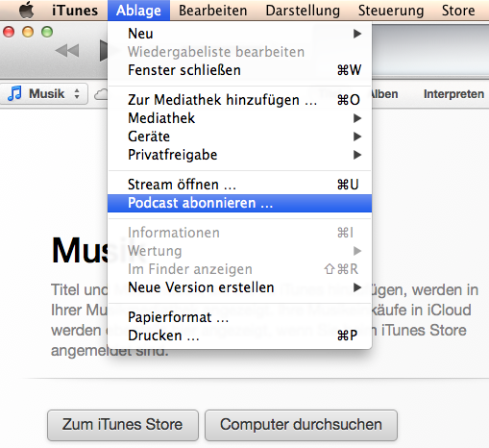Expand Neue Version erstellen submenu
The image size is (489, 448).
[239, 287]
